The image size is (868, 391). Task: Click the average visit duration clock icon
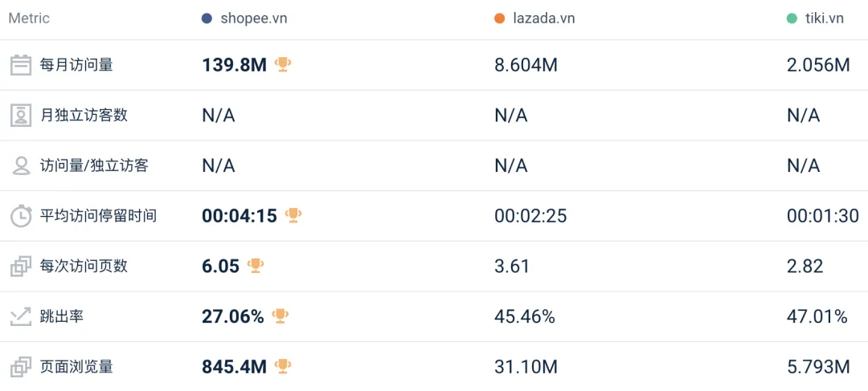click(x=21, y=216)
